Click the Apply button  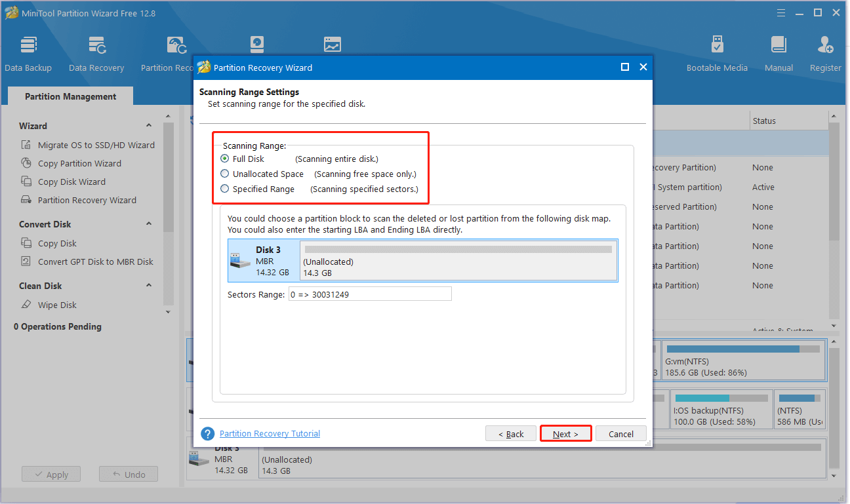point(51,475)
